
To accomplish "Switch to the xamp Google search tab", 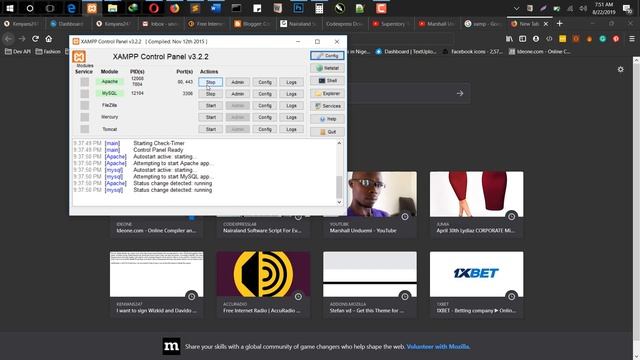I will coord(483,24).
